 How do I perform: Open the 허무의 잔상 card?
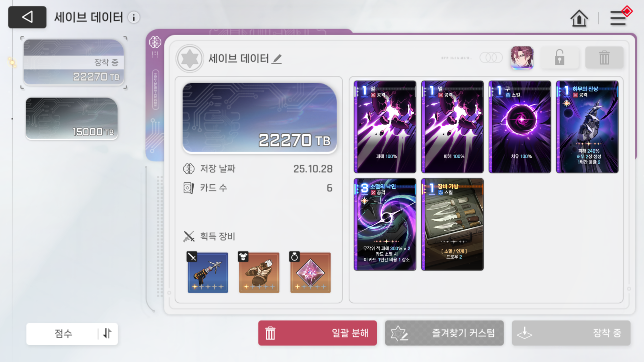pyautogui.click(x=587, y=127)
